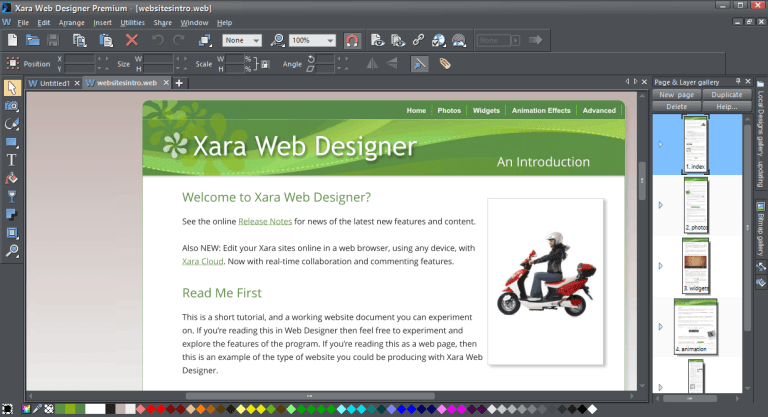Select the Fill tool paint bucket
The image size is (768, 417).
pyautogui.click(x=12, y=178)
